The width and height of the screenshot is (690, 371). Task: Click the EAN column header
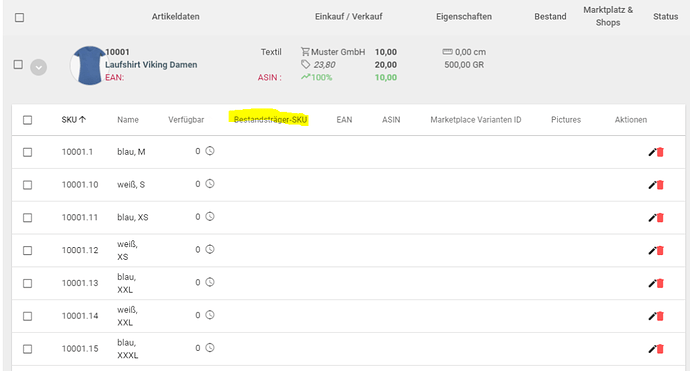coord(344,120)
